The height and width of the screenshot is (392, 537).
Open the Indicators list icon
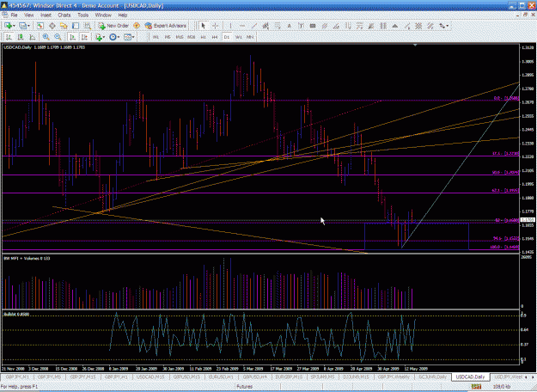[x=99, y=37]
